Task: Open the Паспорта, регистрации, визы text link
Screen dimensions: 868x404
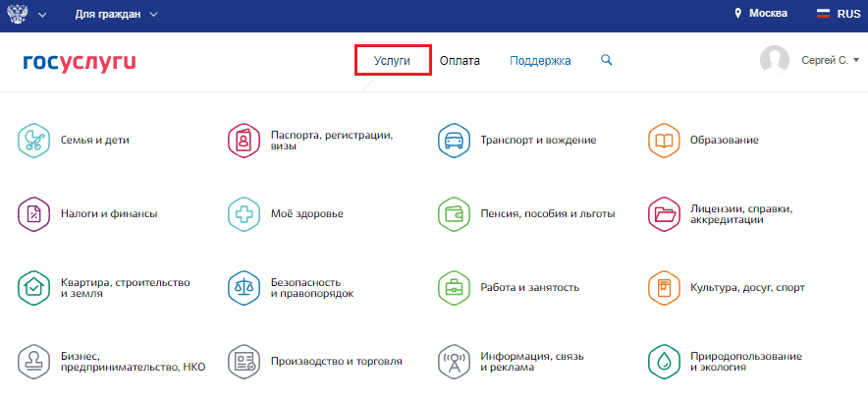Action: pyautogui.click(x=332, y=141)
